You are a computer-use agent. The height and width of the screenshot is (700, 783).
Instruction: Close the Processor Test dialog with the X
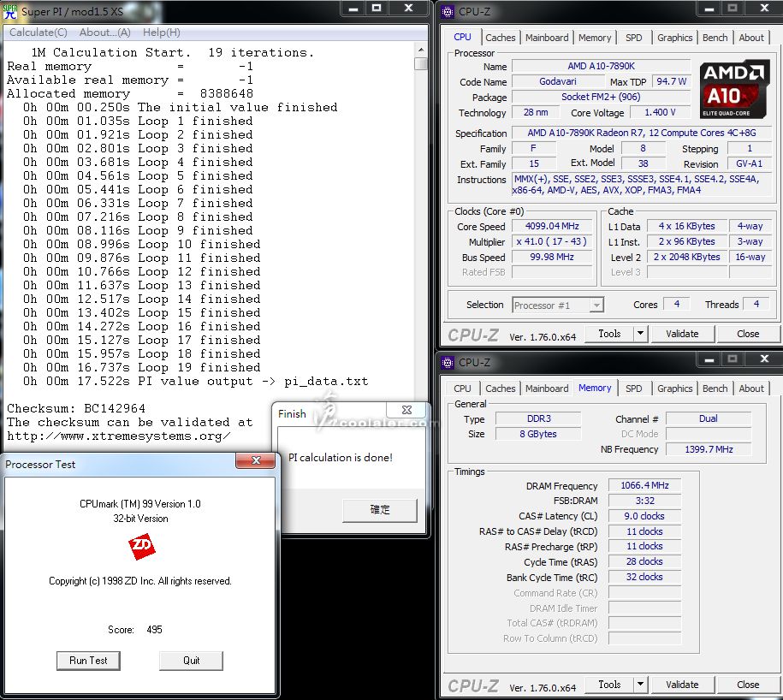(255, 461)
